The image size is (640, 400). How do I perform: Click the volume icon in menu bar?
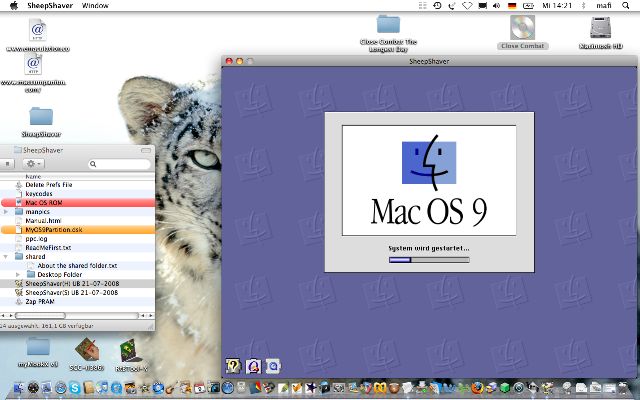[x=496, y=5]
